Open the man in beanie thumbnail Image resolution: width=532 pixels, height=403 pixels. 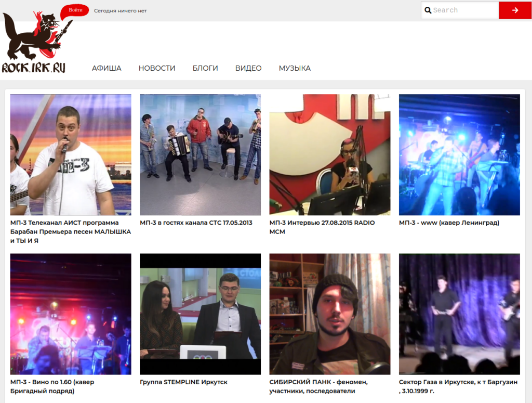(330, 314)
